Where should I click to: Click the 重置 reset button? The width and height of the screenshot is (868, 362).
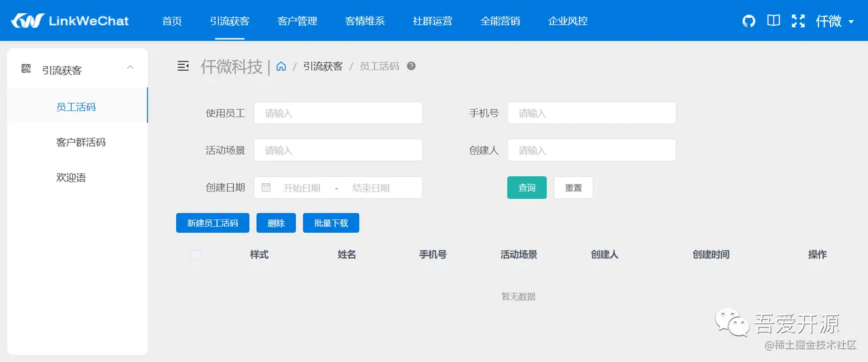pyautogui.click(x=573, y=187)
